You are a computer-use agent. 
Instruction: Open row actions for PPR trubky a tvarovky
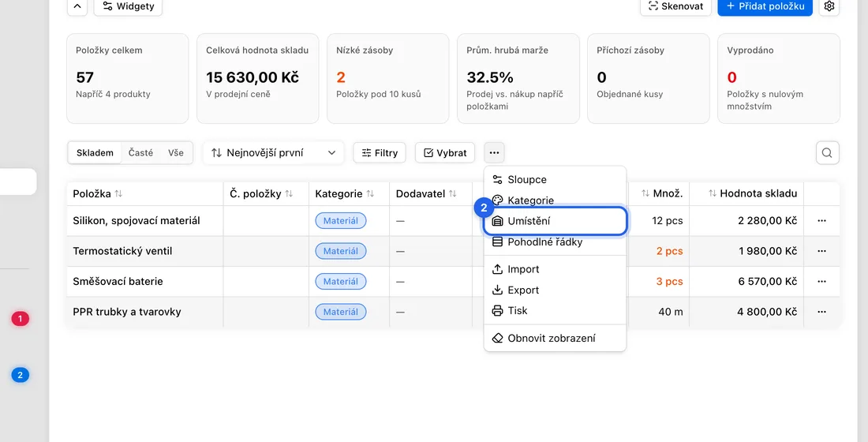[822, 312]
